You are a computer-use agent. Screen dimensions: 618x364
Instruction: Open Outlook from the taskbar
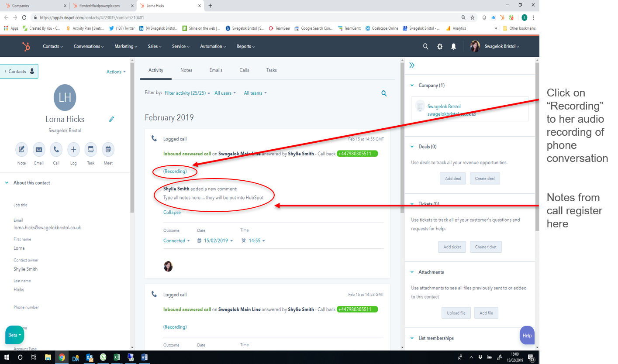[x=90, y=357]
